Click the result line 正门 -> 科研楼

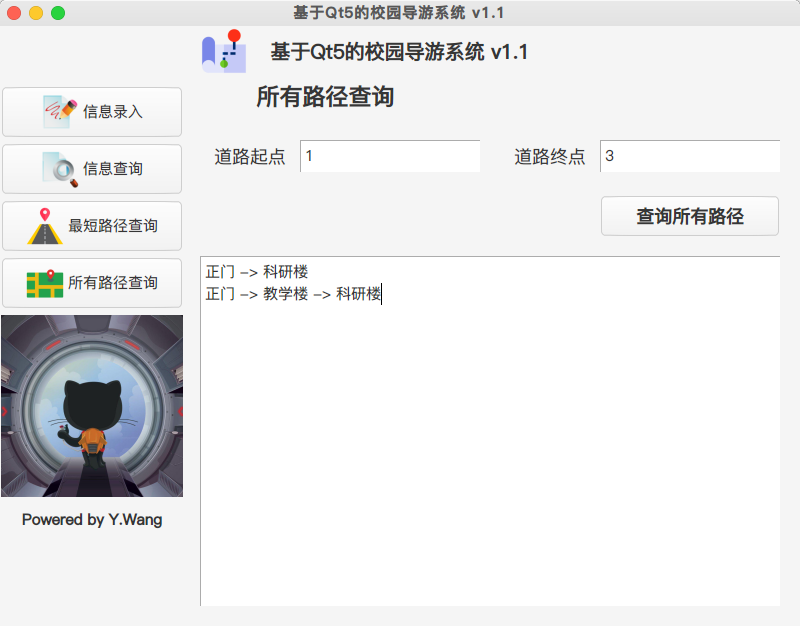(257, 272)
